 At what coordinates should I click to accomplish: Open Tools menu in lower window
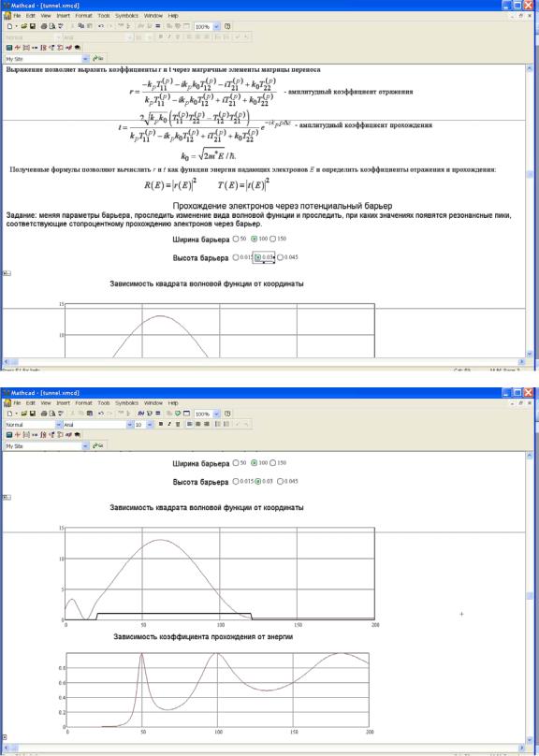click(x=104, y=402)
